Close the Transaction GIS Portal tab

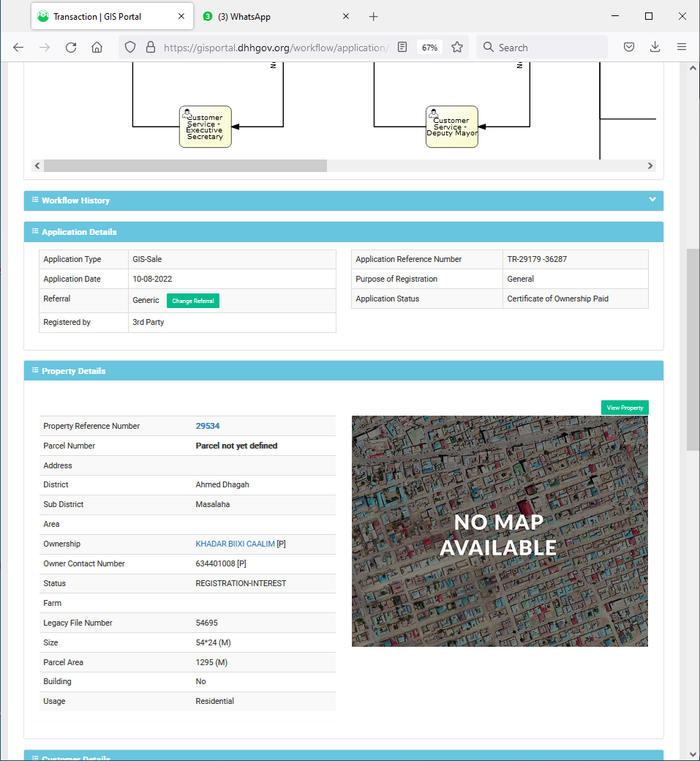pyautogui.click(x=181, y=17)
